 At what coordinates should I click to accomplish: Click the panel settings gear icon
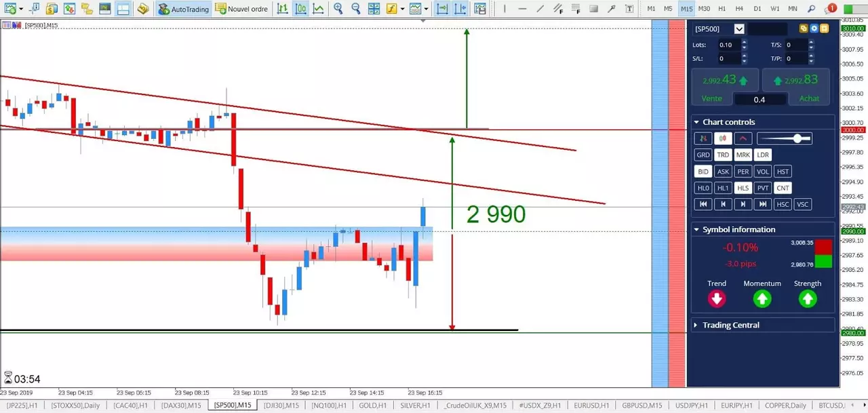click(814, 28)
